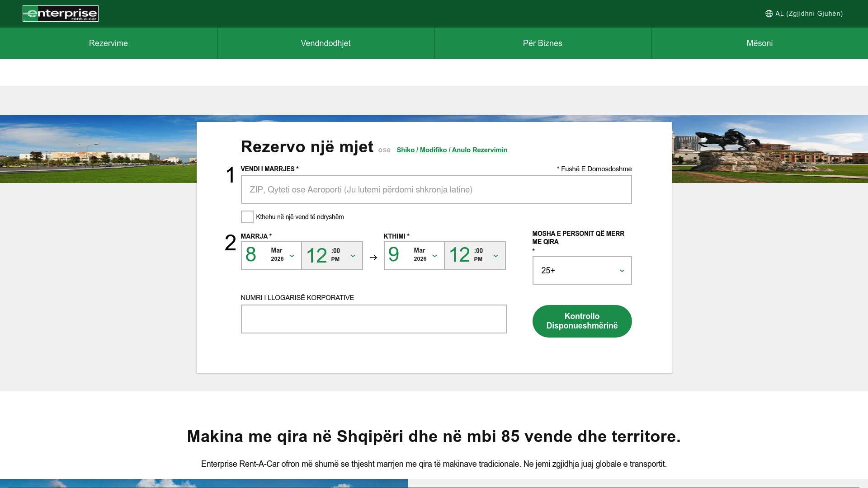Enable 'Kthehu në një vend të ndryshëm' checkbox
Screen dimensions: 868x488
click(x=247, y=217)
